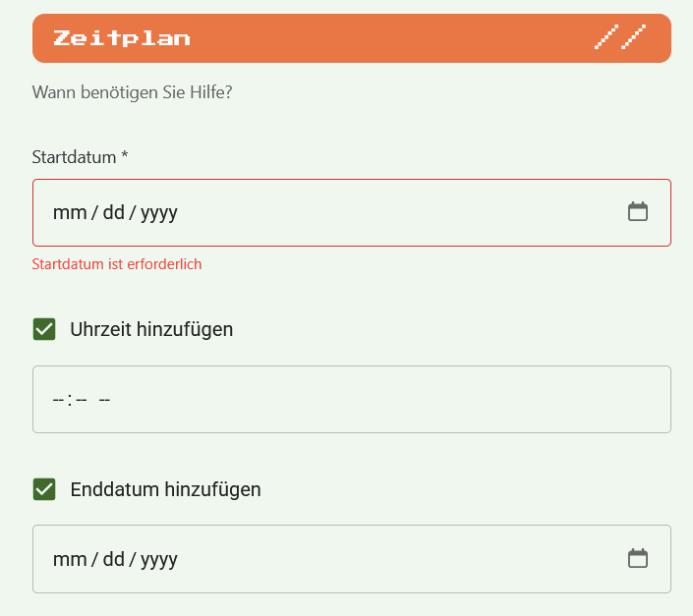Select the month segment in the end date field
The height and width of the screenshot is (616, 693).
point(69,559)
